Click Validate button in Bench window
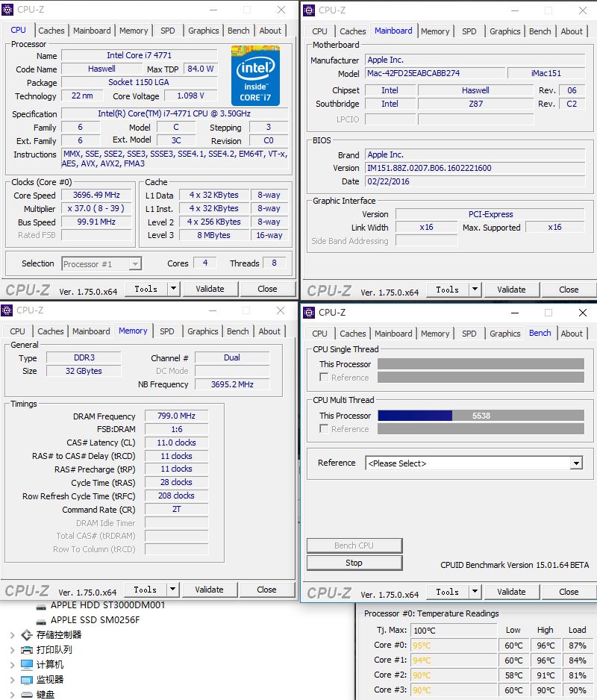Image resolution: width=597 pixels, height=700 pixels. [x=511, y=592]
